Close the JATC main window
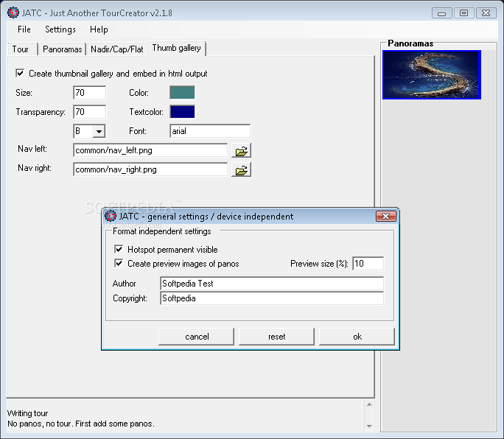Screen dimensions: 504x439 (486, 13)
